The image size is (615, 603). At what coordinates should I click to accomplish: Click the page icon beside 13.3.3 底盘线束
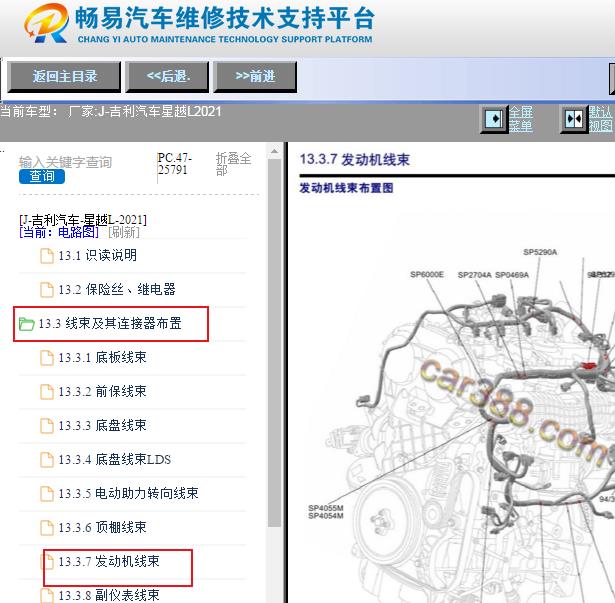click(47, 426)
